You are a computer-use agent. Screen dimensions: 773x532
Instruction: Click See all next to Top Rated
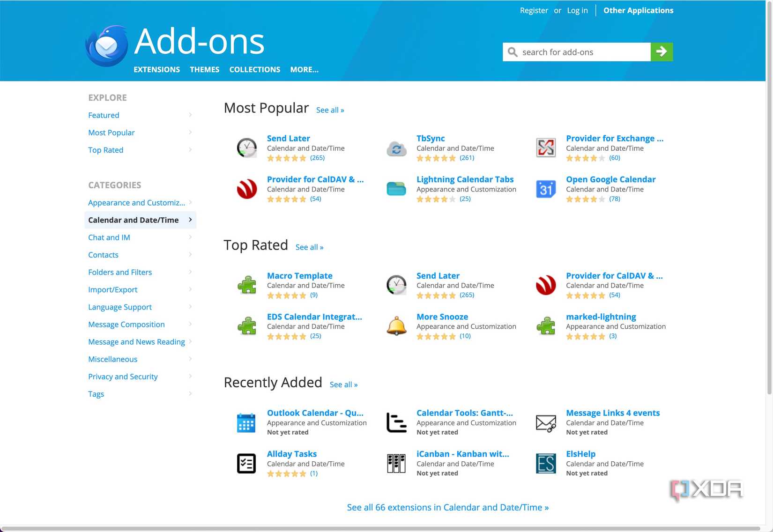[309, 247]
